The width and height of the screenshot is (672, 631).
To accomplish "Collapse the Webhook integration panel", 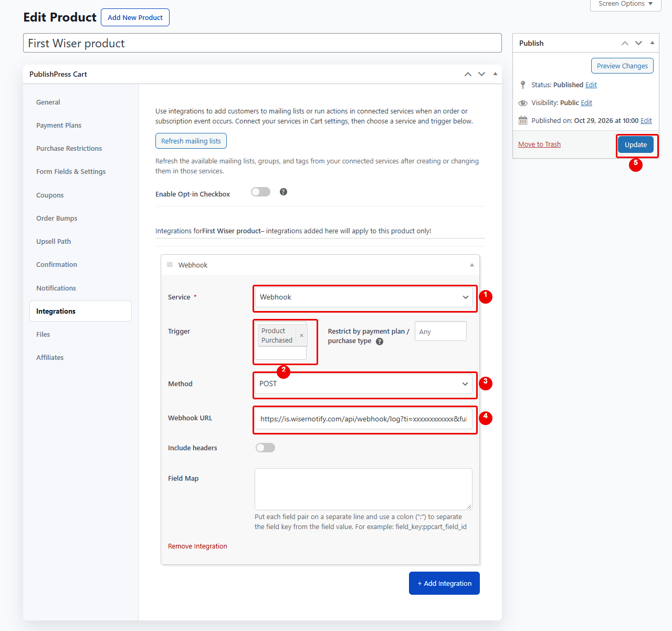I will point(472,265).
